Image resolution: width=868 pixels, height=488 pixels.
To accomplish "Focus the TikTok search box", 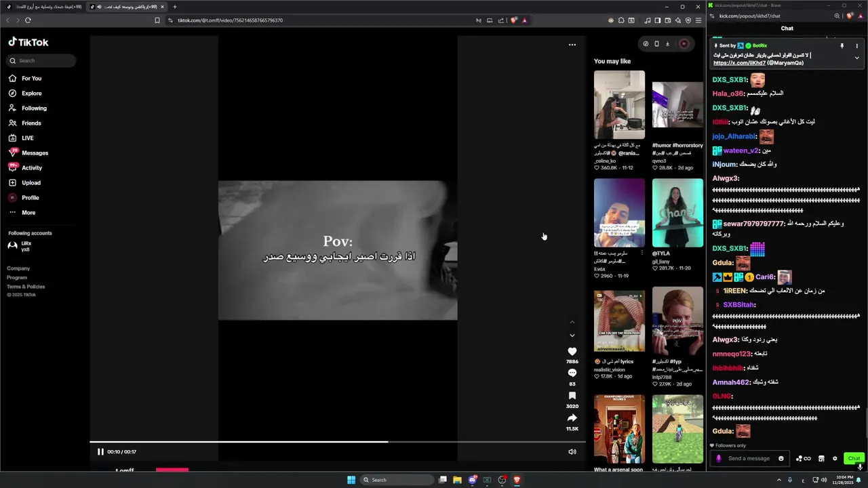I will [41, 61].
